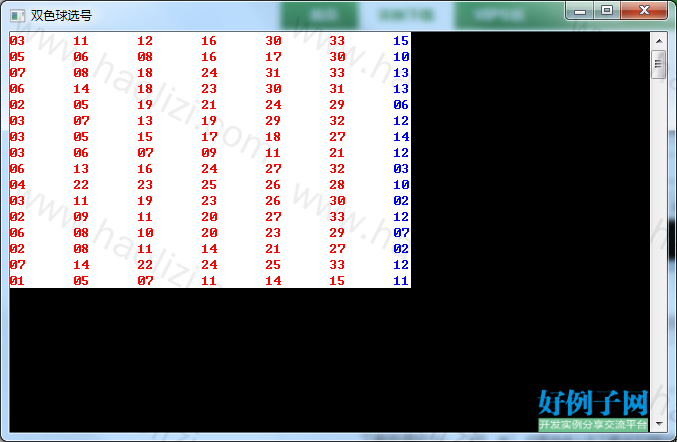Select blue 12 in row 03 07 13 19

[401, 120]
